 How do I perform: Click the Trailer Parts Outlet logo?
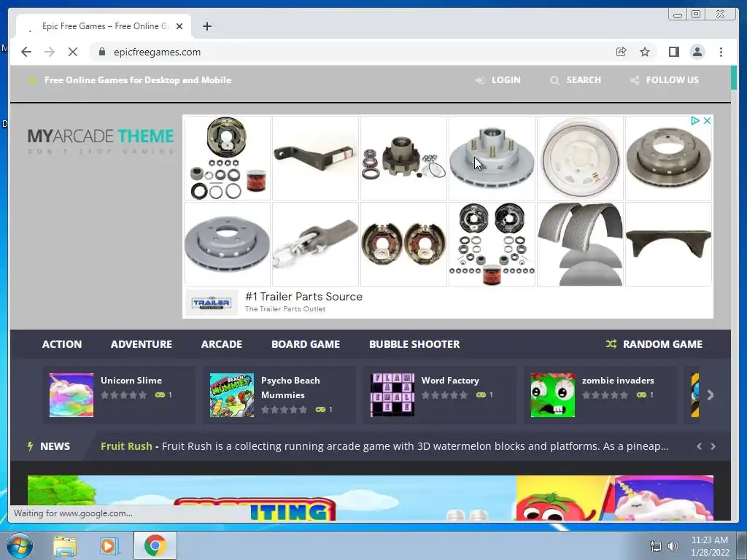(212, 303)
